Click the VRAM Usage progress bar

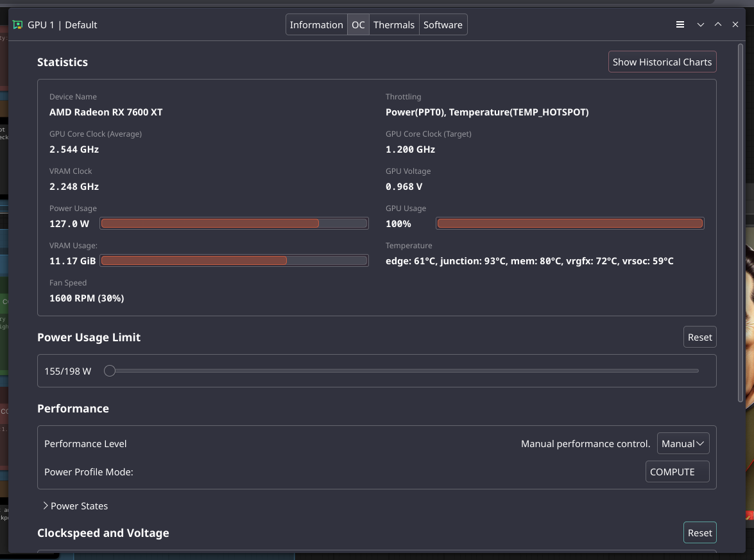pyautogui.click(x=234, y=260)
